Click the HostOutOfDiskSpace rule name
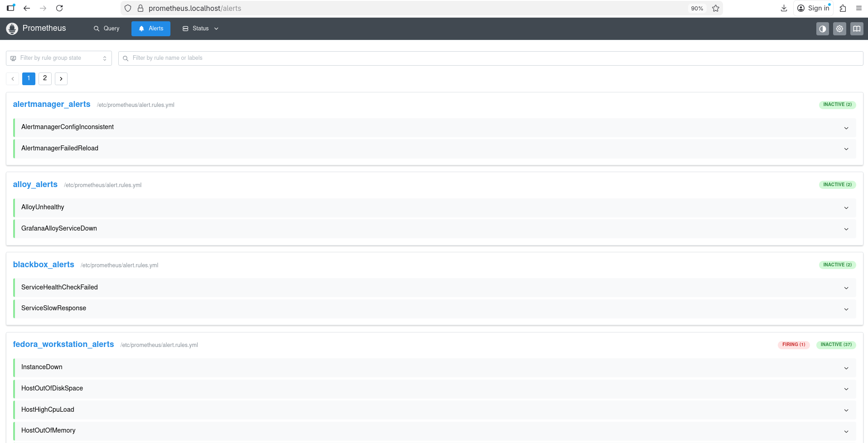 [x=52, y=388]
